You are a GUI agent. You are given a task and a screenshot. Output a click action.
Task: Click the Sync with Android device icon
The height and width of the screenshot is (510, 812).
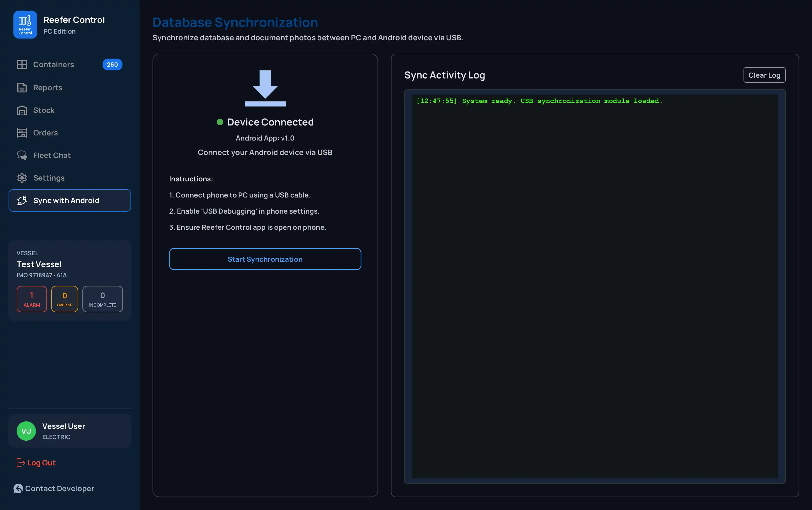[22, 201]
